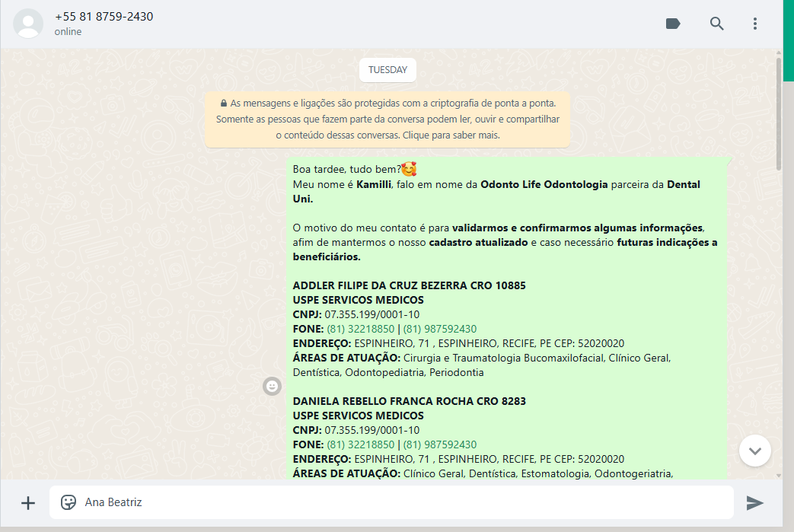Screen dimensions: 794x532
Task: Click the message input containing Ana Beatriz
Action: pyautogui.click(x=391, y=502)
